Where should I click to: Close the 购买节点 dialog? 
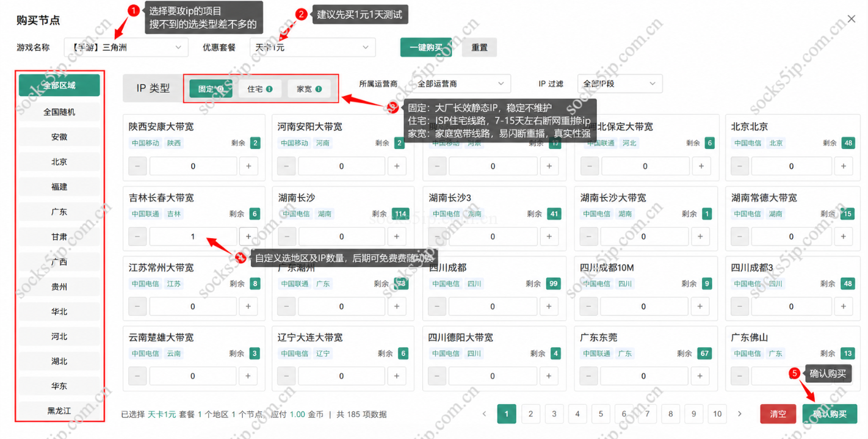852,20
